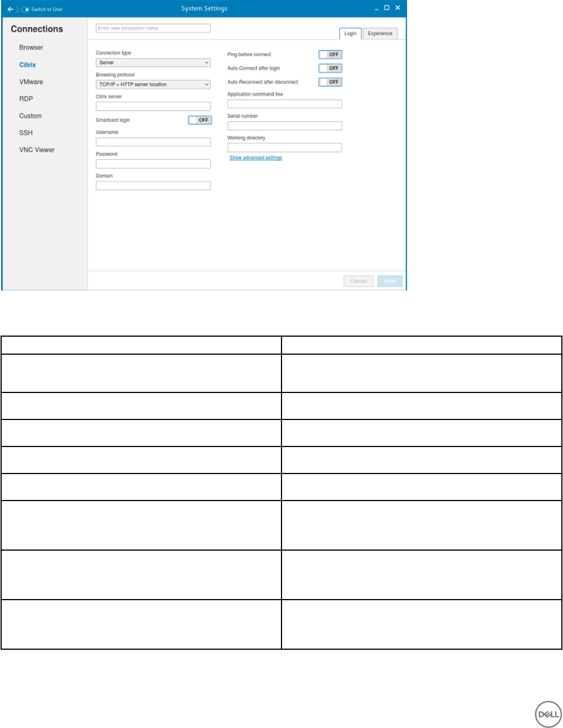Click Show advanced settings link

[256, 158]
